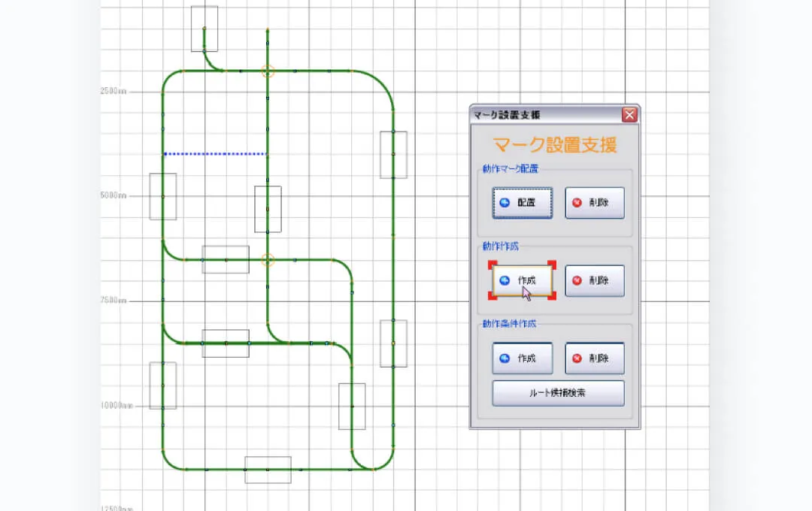
Task: Select upper rectangle on left-side track
Action: [x=163, y=197]
